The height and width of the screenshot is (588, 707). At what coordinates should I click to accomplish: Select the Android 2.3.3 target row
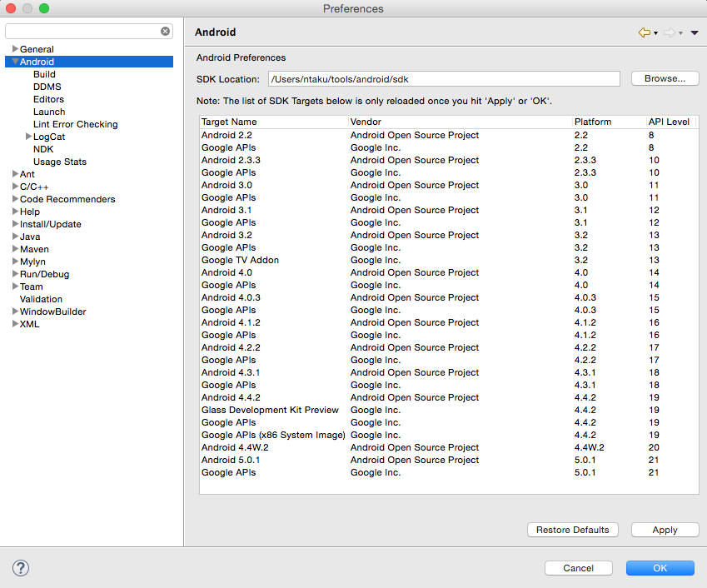[x=449, y=160]
